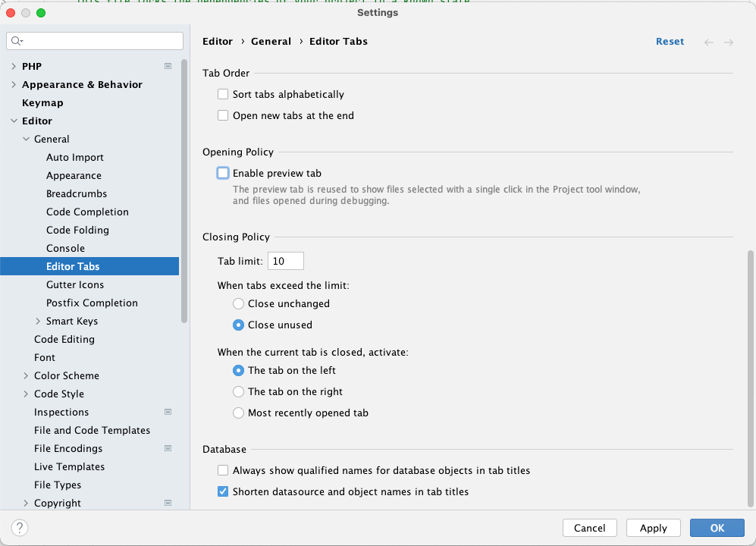Choose The tab on the right

pos(238,391)
